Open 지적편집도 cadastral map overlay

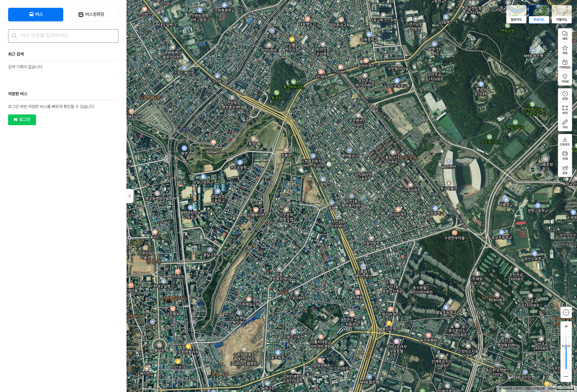pyautogui.click(x=565, y=64)
